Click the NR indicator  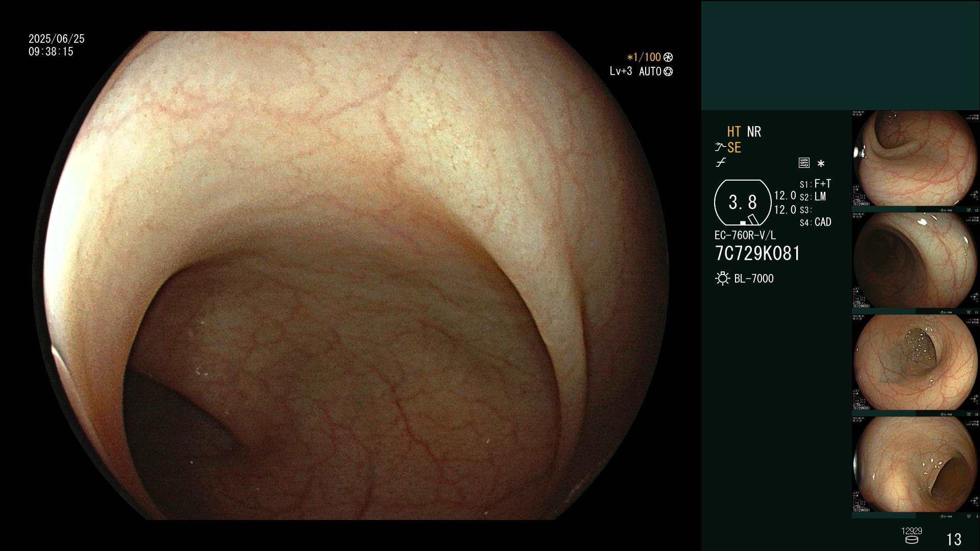(754, 132)
